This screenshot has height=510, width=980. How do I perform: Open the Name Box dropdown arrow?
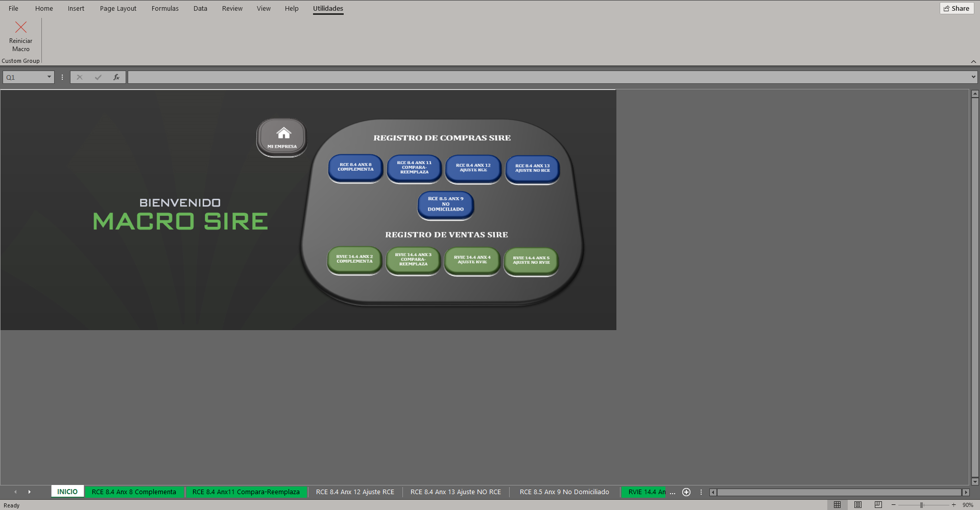(49, 77)
